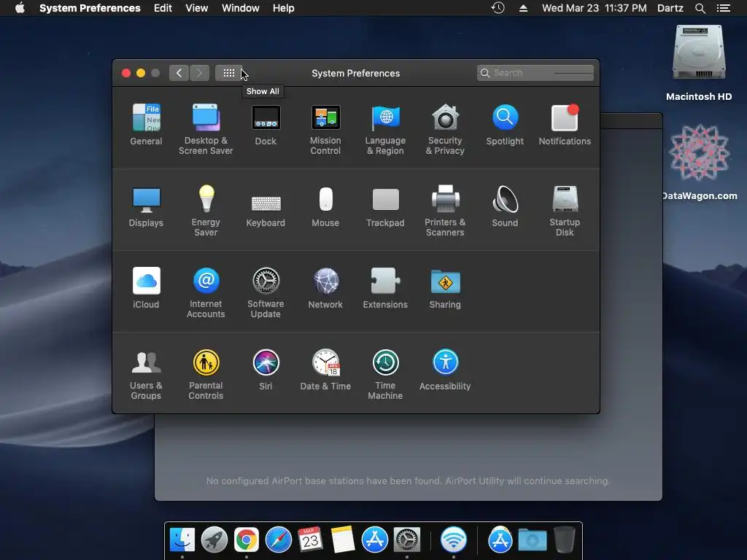Viewport: 747px width, 560px height.
Task: Select the Macintosh HD desktop icon
Action: 699,63
